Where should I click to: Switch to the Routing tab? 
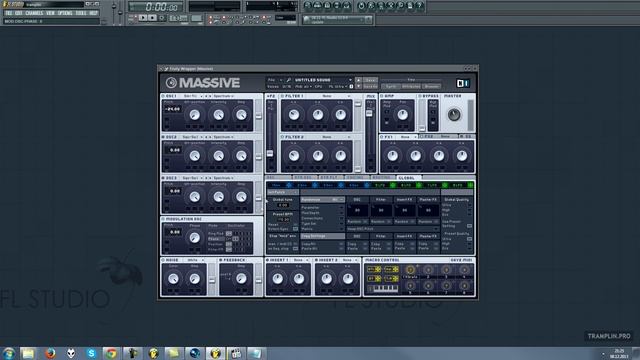point(381,178)
